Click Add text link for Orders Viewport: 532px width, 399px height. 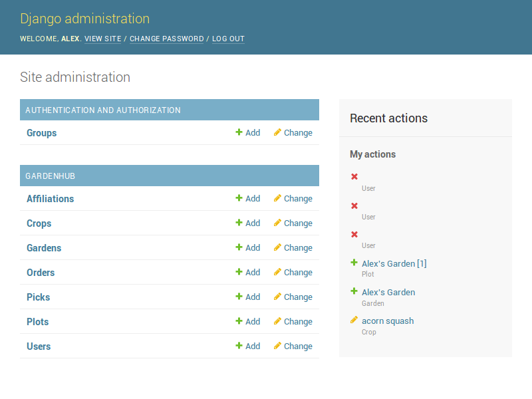pyautogui.click(x=253, y=273)
